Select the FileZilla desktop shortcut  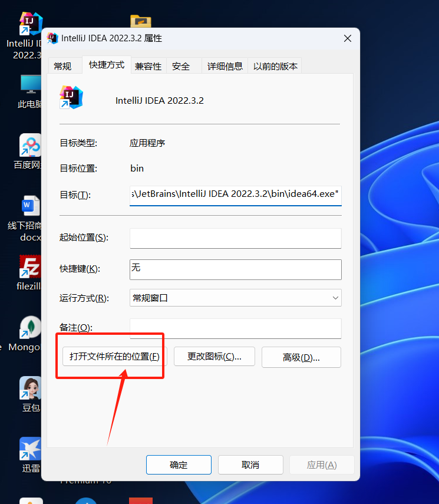30,266
